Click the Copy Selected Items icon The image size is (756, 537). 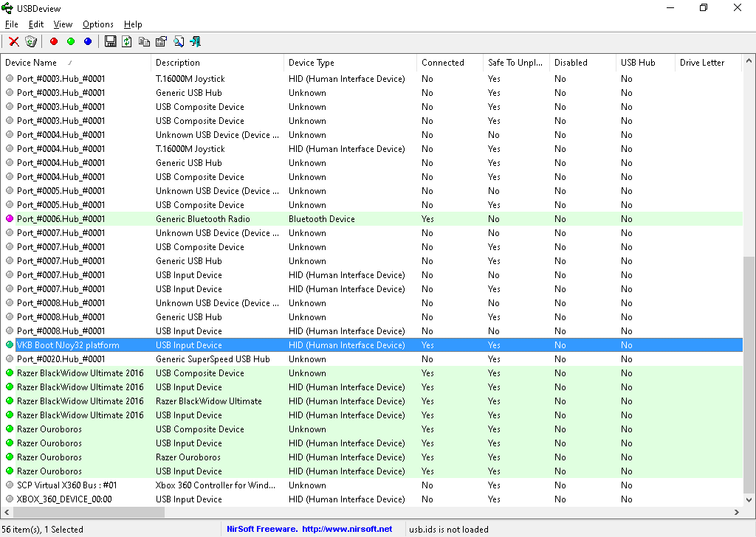[144, 42]
